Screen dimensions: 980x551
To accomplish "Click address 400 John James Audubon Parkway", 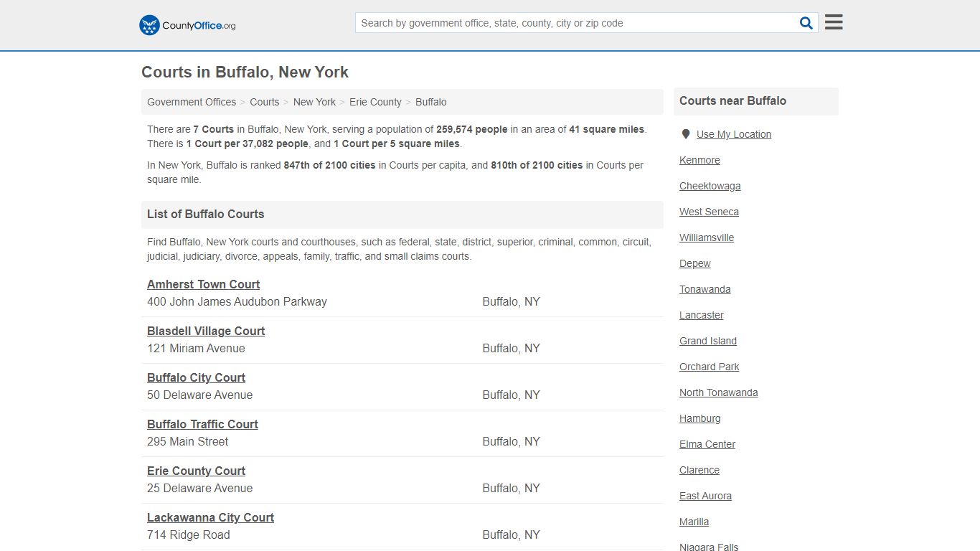I will click(x=237, y=301).
